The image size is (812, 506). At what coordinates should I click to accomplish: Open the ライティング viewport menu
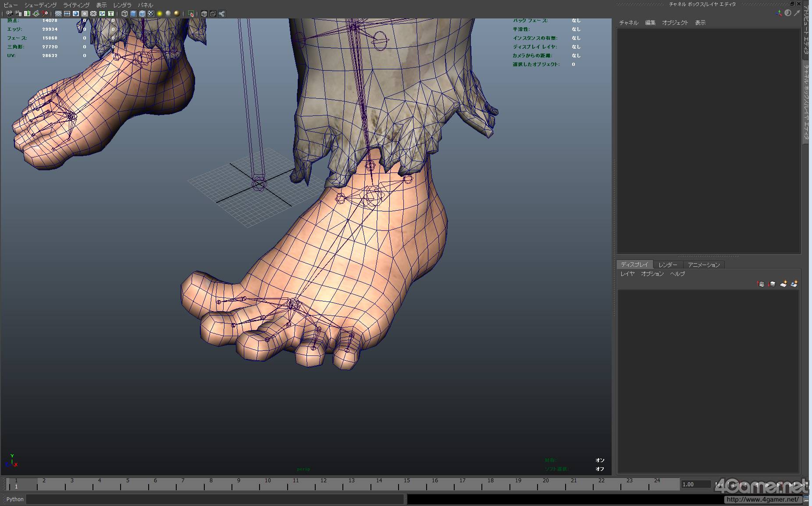point(76,5)
